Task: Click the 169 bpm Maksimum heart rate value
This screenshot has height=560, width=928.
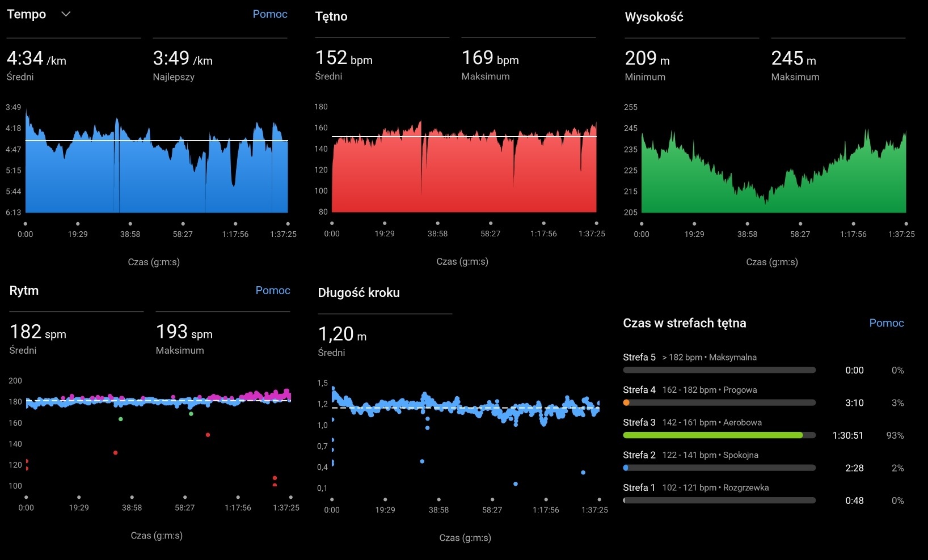Action: [x=490, y=59]
